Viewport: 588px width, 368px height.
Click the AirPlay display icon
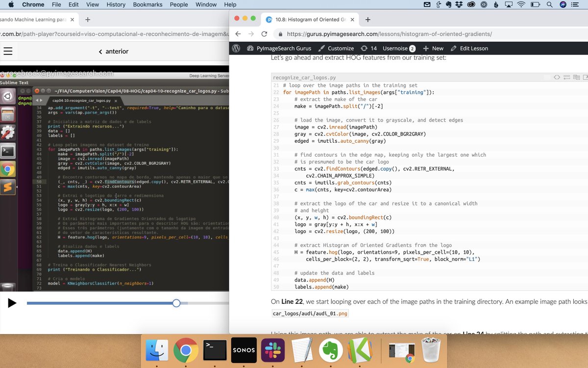(509, 4)
